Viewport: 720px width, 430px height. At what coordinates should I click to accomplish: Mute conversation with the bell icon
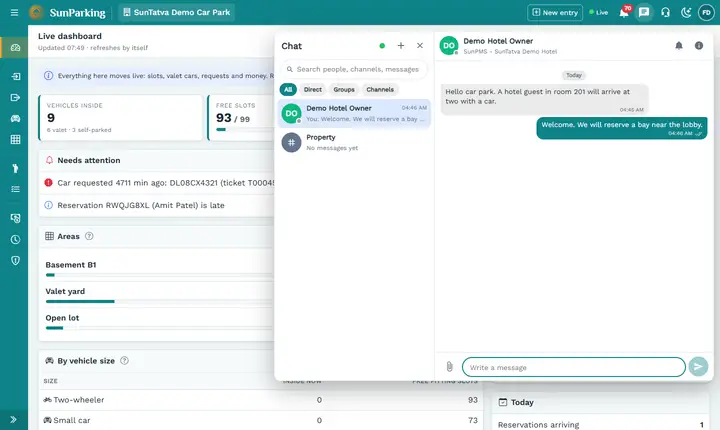click(679, 45)
